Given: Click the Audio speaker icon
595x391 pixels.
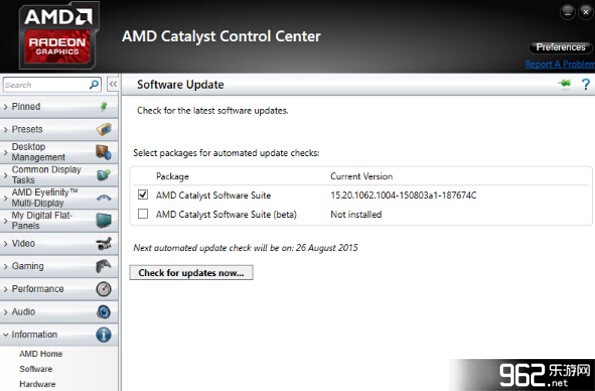Looking at the screenshot, I should click(x=104, y=312).
